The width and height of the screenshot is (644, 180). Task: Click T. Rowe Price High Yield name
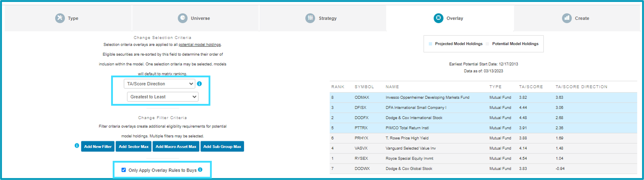click(407, 138)
